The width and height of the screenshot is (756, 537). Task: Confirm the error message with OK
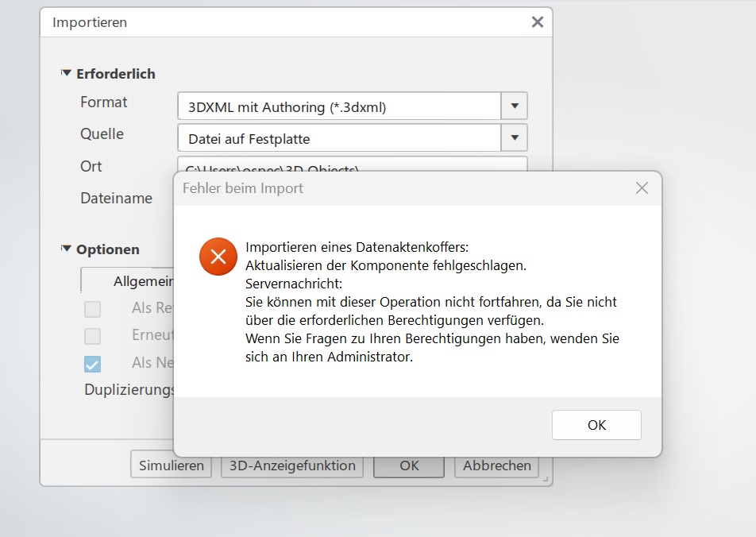[596, 425]
